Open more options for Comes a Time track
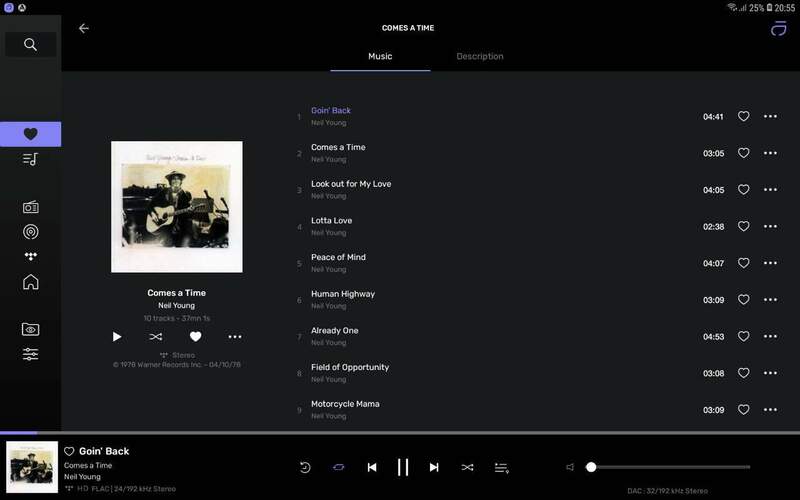Viewport: 800px width, 500px height. pos(770,153)
